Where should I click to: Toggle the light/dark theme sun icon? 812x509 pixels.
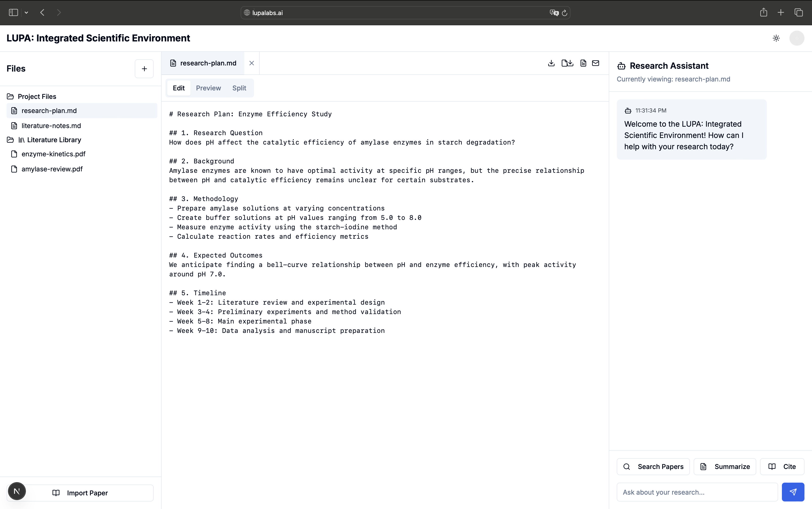776,38
